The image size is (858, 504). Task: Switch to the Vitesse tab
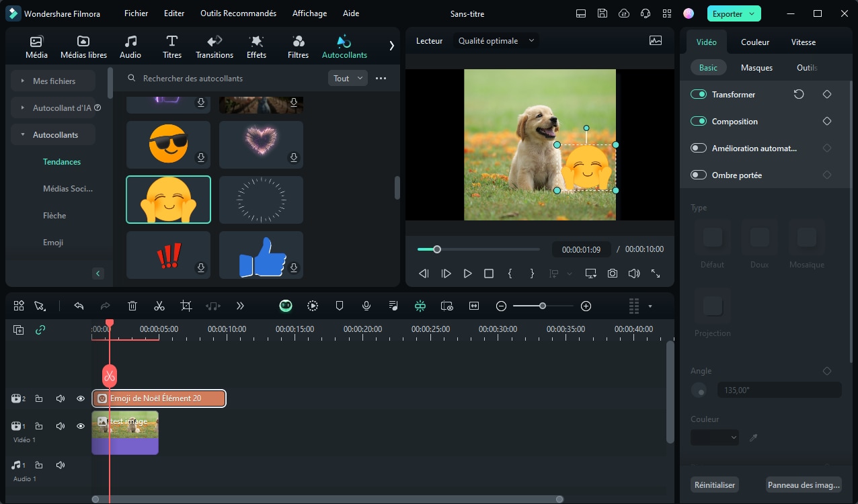[x=804, y=42]
